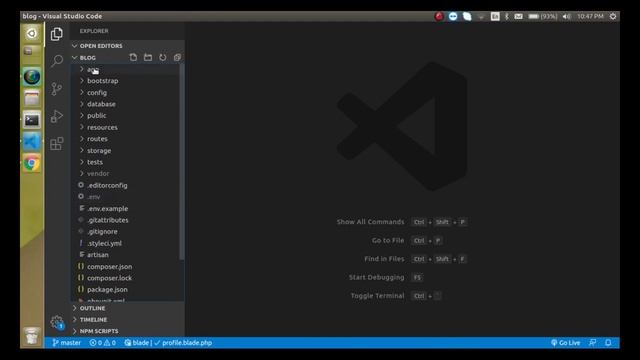Open the mail indicator in top bar
Viewport: 640px width, 360px height.
click(x=518, y=16)
